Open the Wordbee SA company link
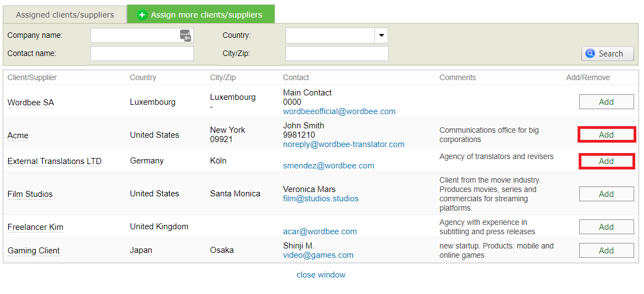 [31, 103]
